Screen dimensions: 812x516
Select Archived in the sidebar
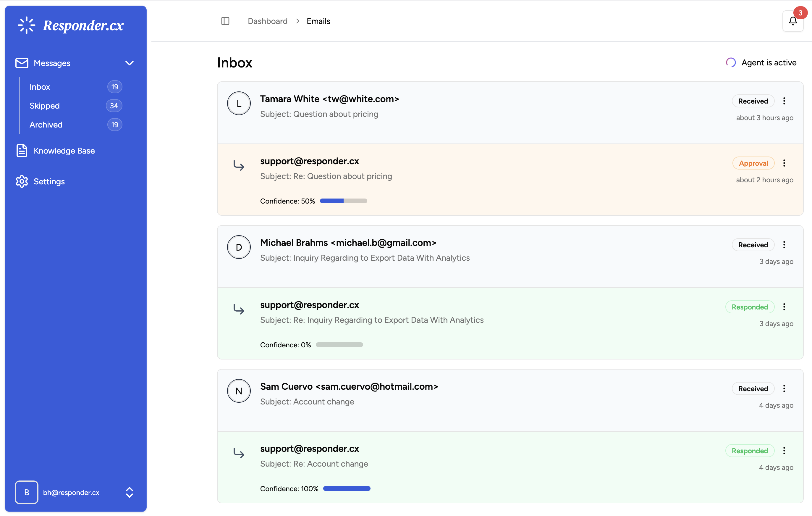46,125
